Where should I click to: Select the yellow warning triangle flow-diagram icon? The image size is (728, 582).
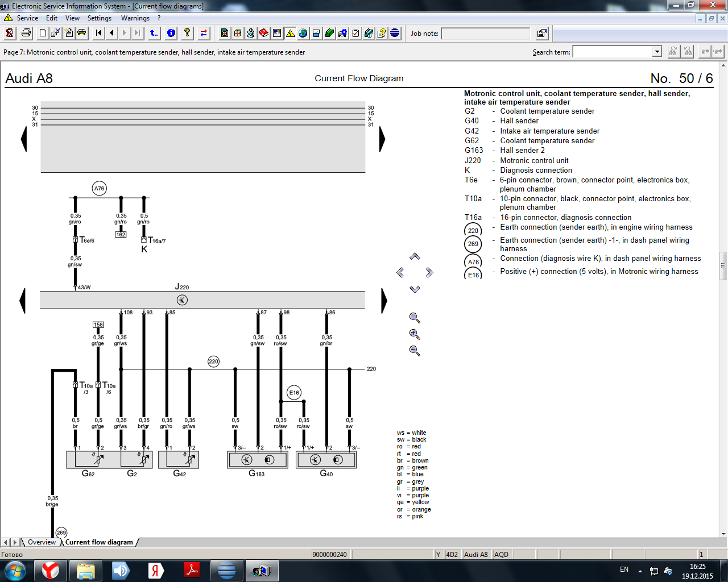coord(290,33)
